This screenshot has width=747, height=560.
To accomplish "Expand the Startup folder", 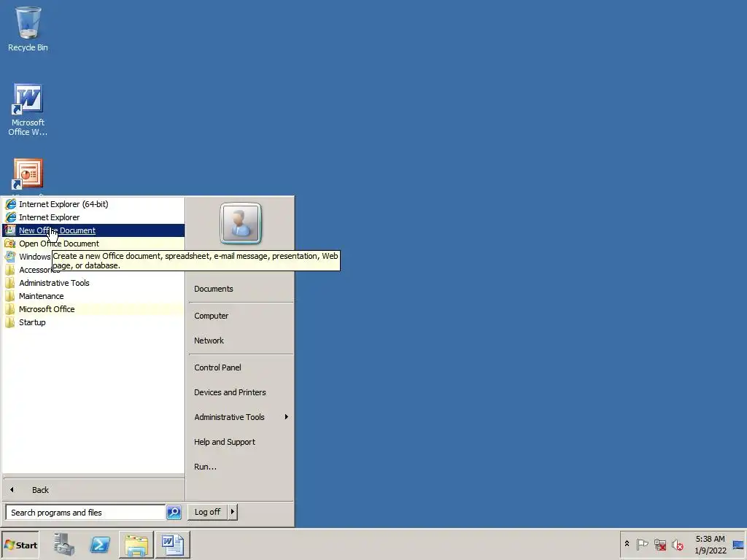I will [x=93, y=322].
